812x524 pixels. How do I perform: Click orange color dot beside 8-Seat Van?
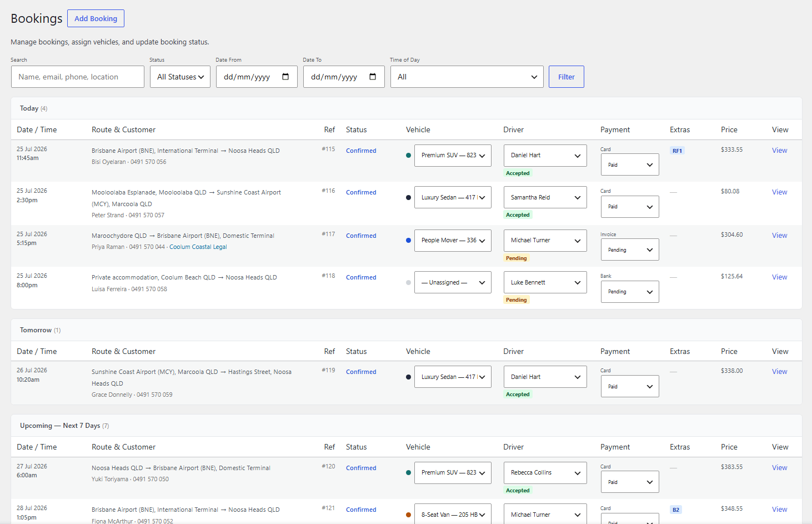(409, 515)
